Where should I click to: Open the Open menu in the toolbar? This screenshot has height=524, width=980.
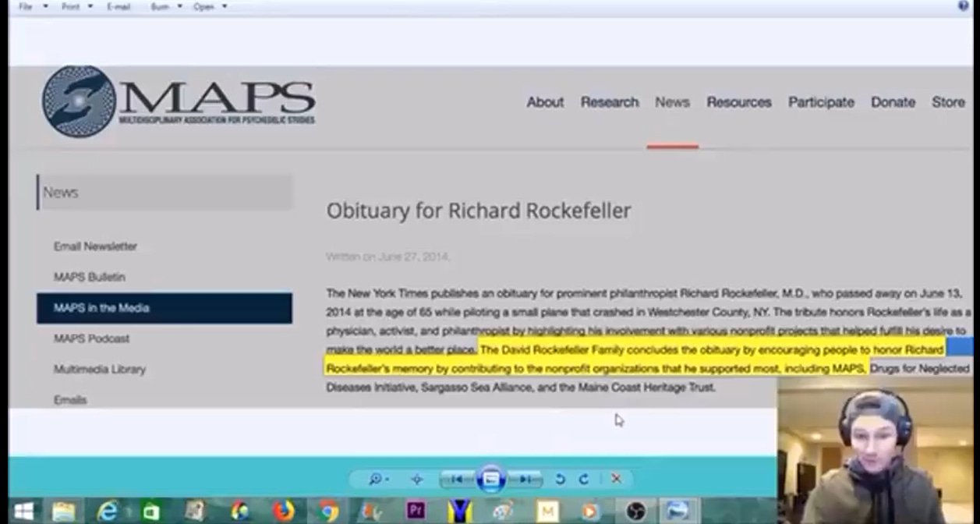click(204, 6)
